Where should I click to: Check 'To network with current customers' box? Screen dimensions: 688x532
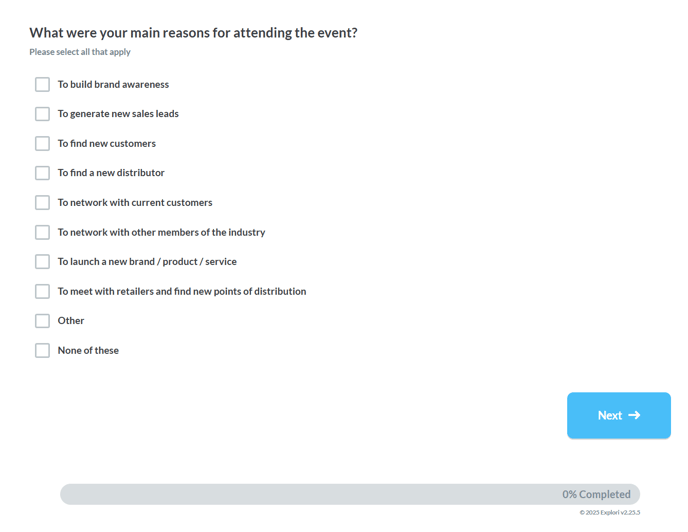[x=43, y=202]
